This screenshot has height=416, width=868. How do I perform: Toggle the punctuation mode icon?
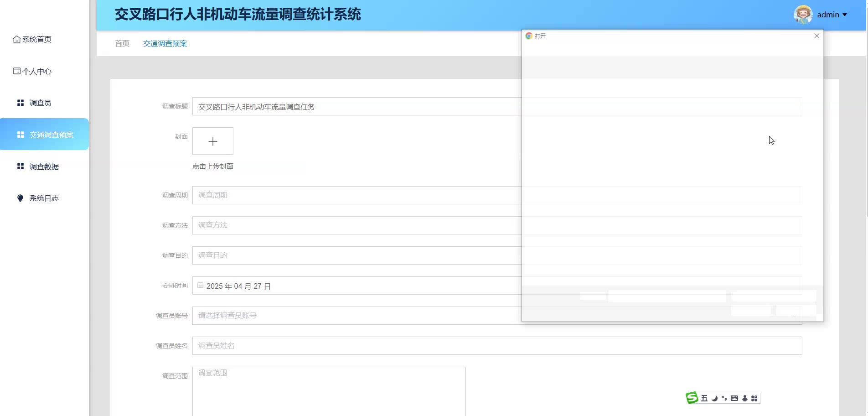click(724, 398)
